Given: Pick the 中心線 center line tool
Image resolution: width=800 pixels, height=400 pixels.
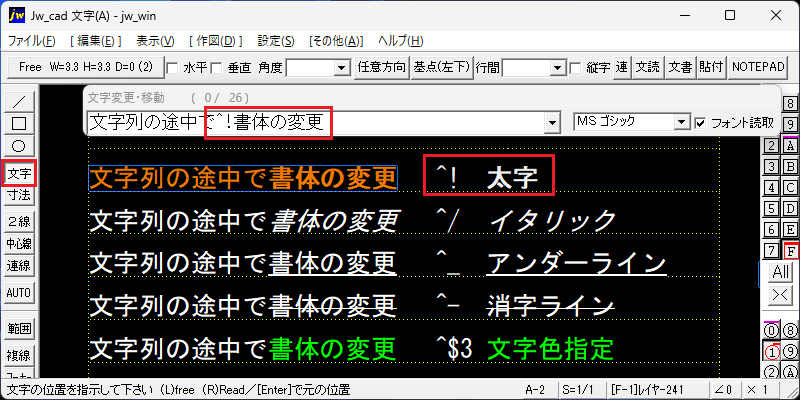Looking at the screenshot, I should click(x=19, y=243).
